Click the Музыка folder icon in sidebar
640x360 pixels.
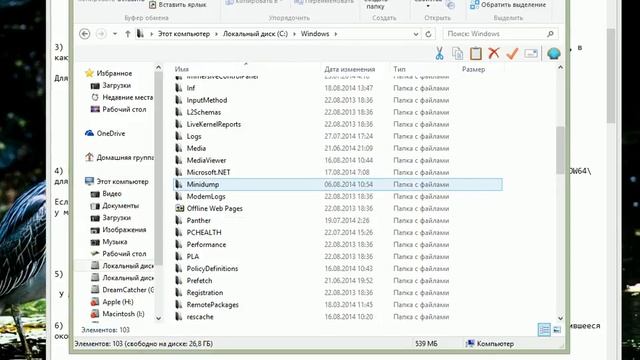95,242
